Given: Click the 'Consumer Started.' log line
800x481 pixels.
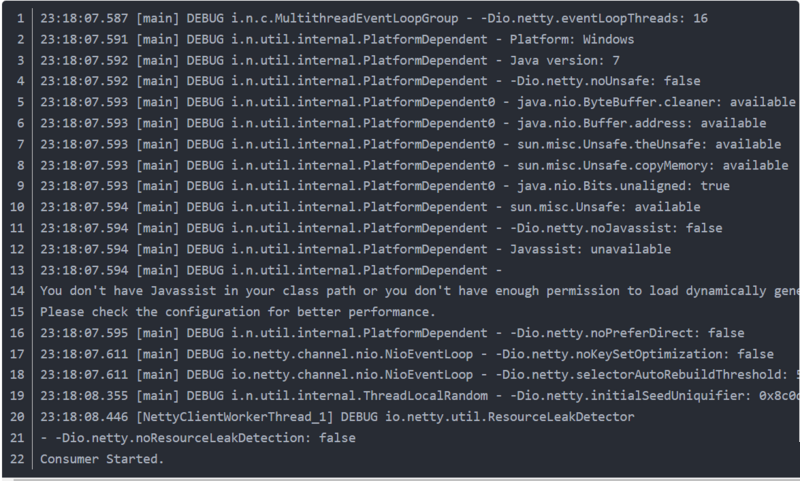Looking at the screenshot, I should [x=102, y=459].
